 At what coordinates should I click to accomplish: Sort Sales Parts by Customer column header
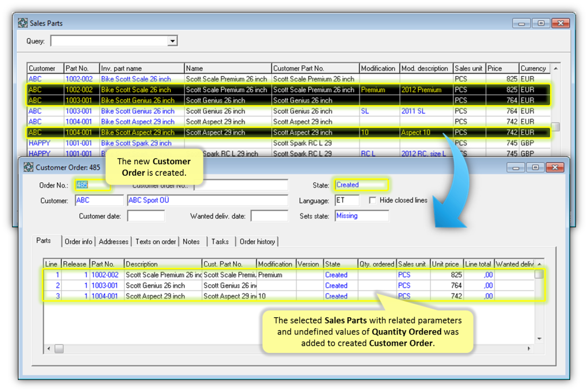[46, 68]
